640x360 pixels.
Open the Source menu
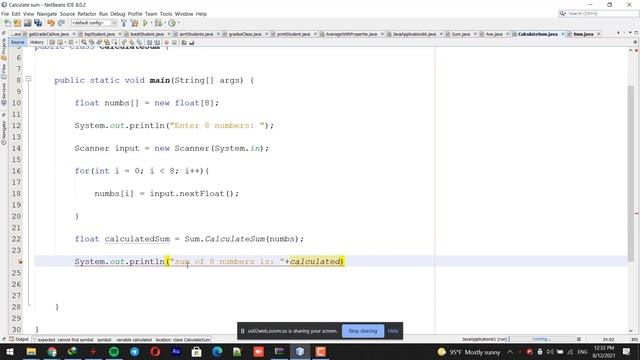[x=67, y=14]
